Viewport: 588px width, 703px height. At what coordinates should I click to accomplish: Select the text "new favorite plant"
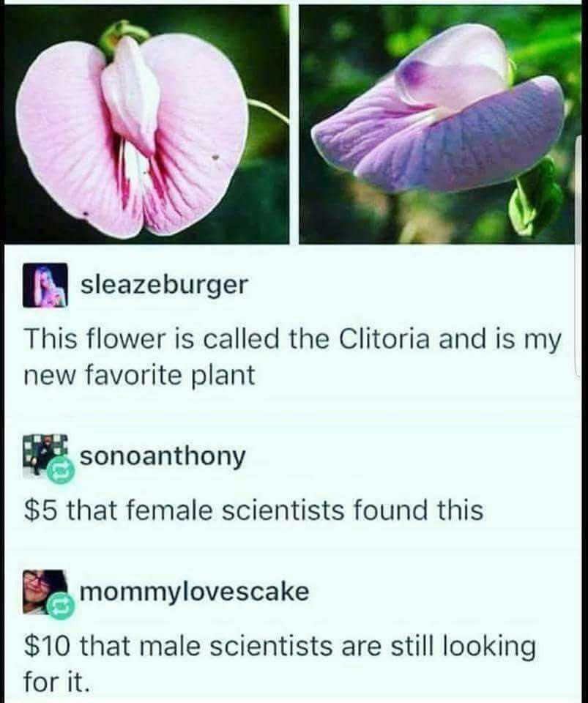coord(139,376)
